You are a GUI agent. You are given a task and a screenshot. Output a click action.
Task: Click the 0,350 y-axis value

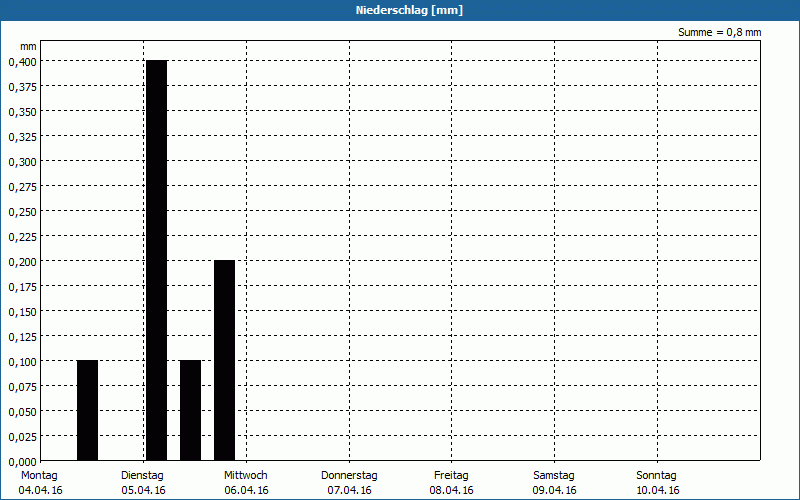point(22,112)
